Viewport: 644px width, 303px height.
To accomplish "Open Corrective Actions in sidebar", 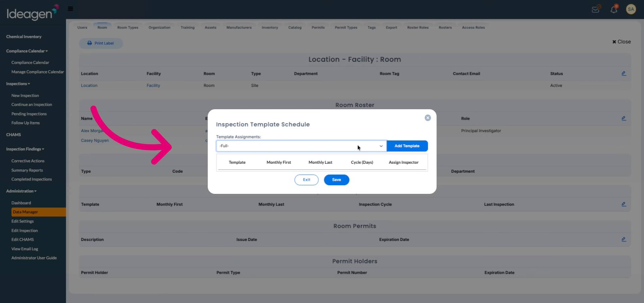I will pos(28,161).
